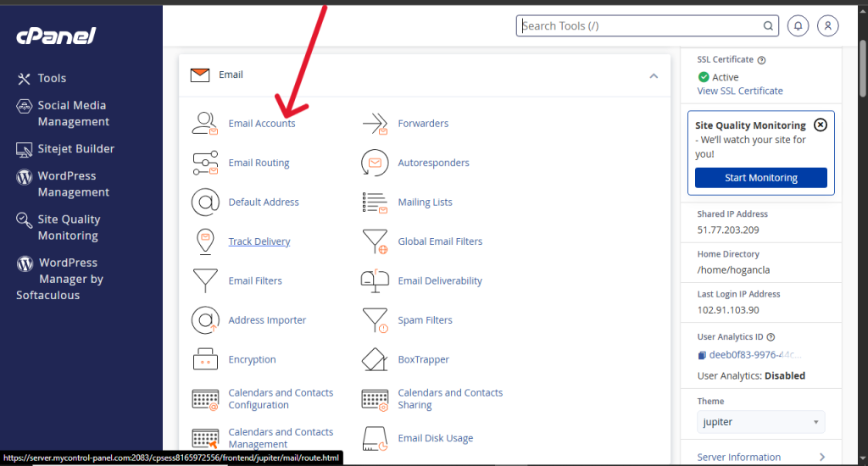Open View SSL Certificate link
The width and height of the screenshot is (868, 466).
(x=739, y=91)
